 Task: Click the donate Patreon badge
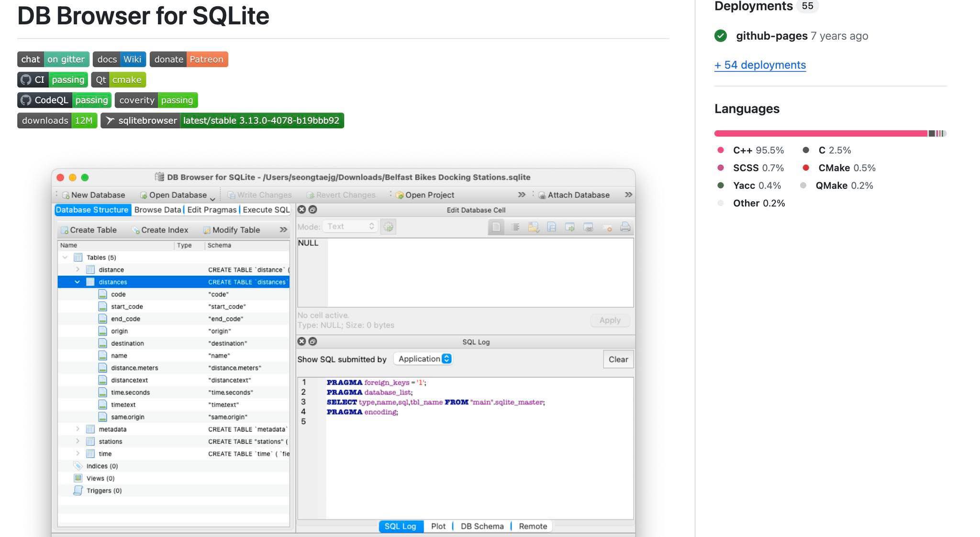[189, 59]
